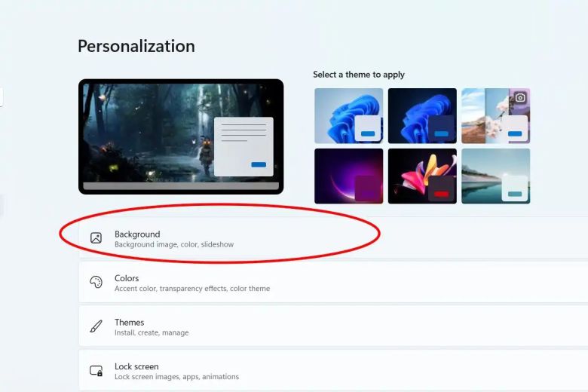
Task: Click the Background picture icon
Action: (x=96, y=238)
